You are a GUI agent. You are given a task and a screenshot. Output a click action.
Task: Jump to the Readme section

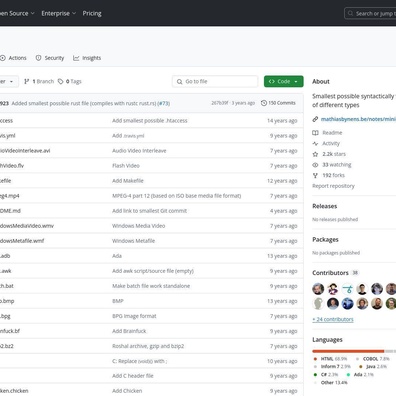pyautogui.click(x=327, y=133)
